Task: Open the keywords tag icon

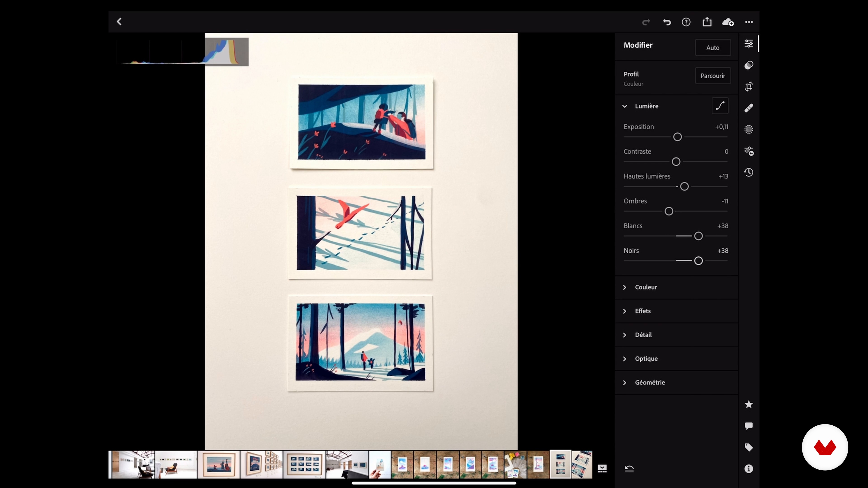Action: tap(749, 447)
